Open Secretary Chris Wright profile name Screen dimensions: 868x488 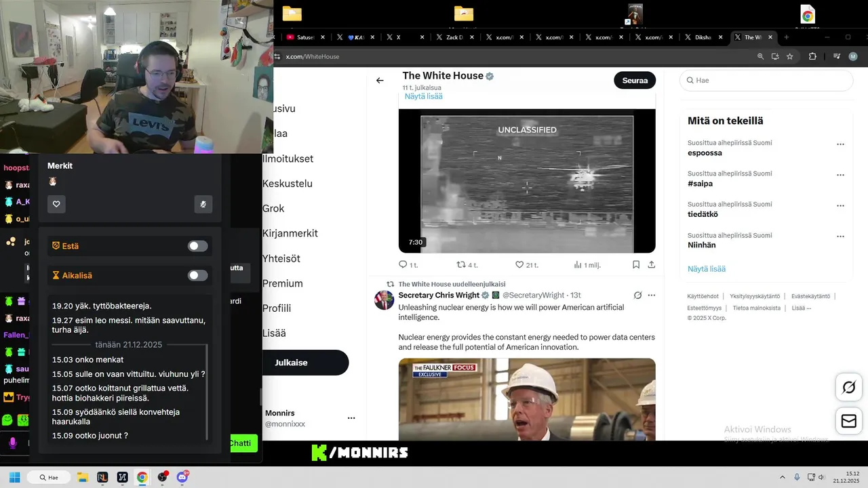pyautogui.click(x=439, y=295)
